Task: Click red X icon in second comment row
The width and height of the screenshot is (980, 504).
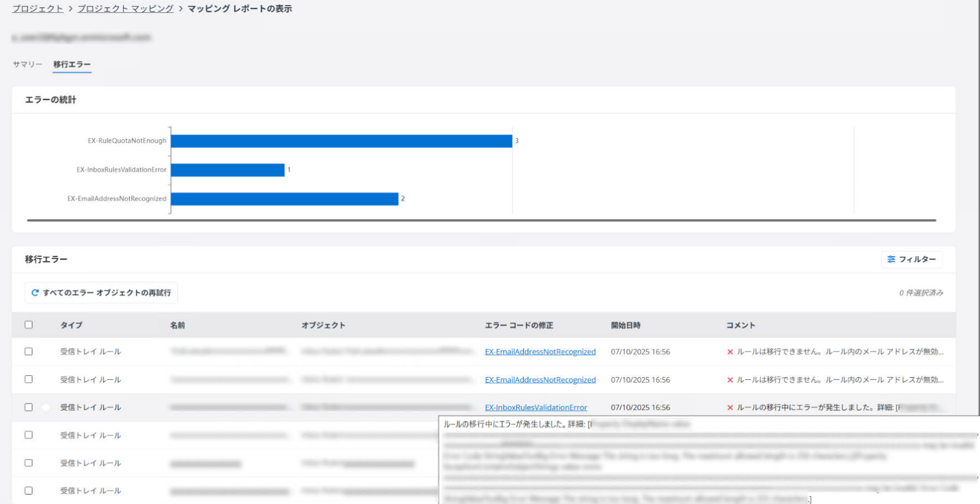Action: (x=730, y=380)
